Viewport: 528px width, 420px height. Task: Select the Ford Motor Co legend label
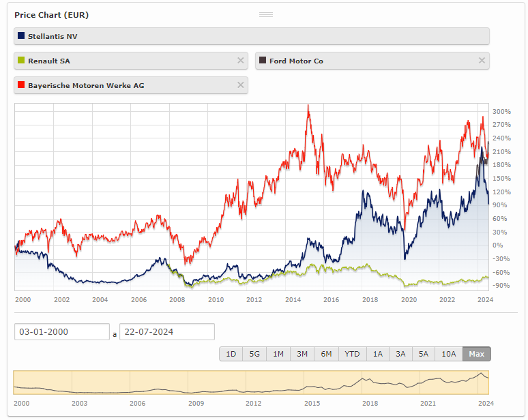coord(296,61)
